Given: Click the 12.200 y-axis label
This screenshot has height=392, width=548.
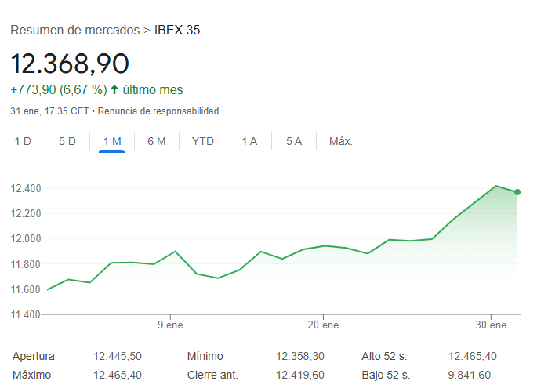Looking at the screenshot, I should point(26,213).
